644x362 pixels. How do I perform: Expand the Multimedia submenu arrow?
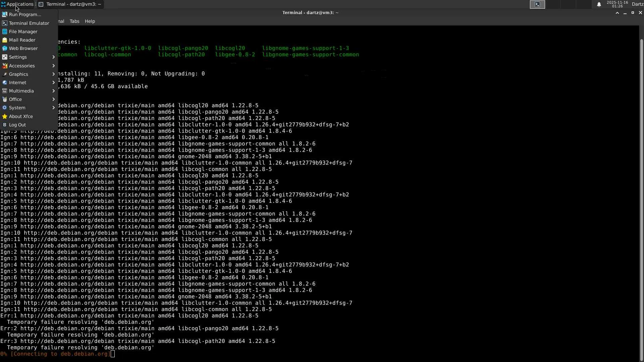point(53,91)
